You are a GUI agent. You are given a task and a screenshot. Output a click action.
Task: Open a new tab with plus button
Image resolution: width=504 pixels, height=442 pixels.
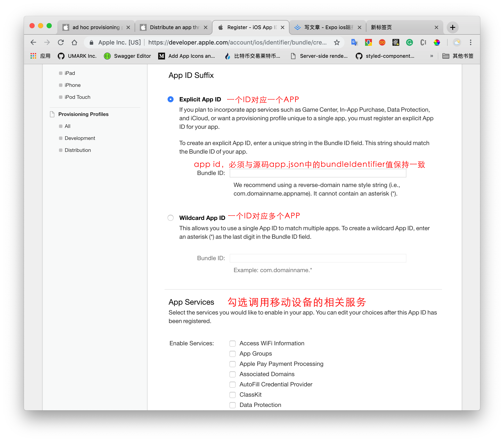point(452,27)
